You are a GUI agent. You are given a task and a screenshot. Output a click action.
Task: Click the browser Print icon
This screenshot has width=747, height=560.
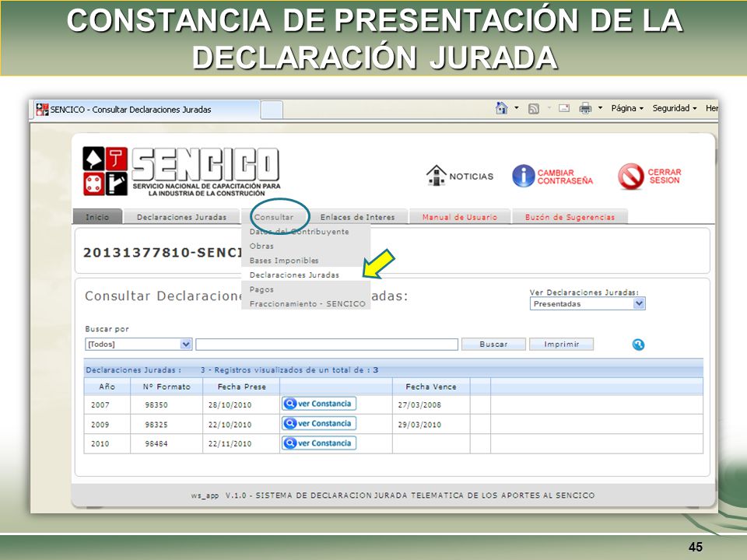click(x=585, y=109)
